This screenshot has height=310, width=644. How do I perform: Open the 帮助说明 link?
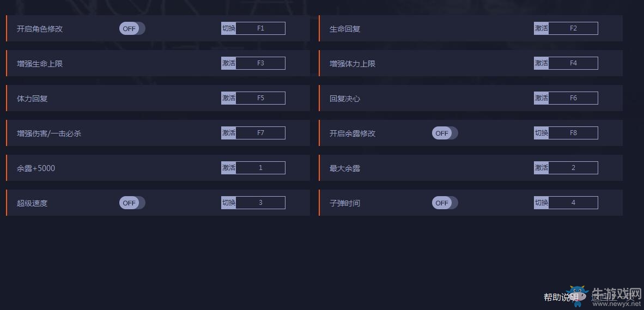pos(561,297)
